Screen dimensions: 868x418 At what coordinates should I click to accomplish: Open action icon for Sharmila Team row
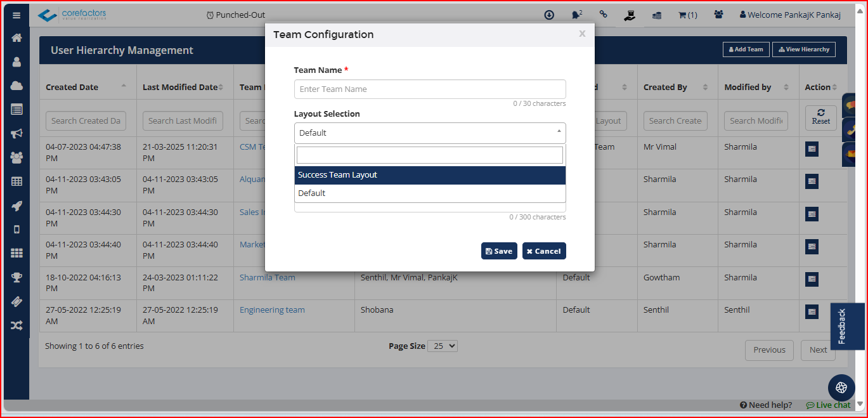coord(812,279)
